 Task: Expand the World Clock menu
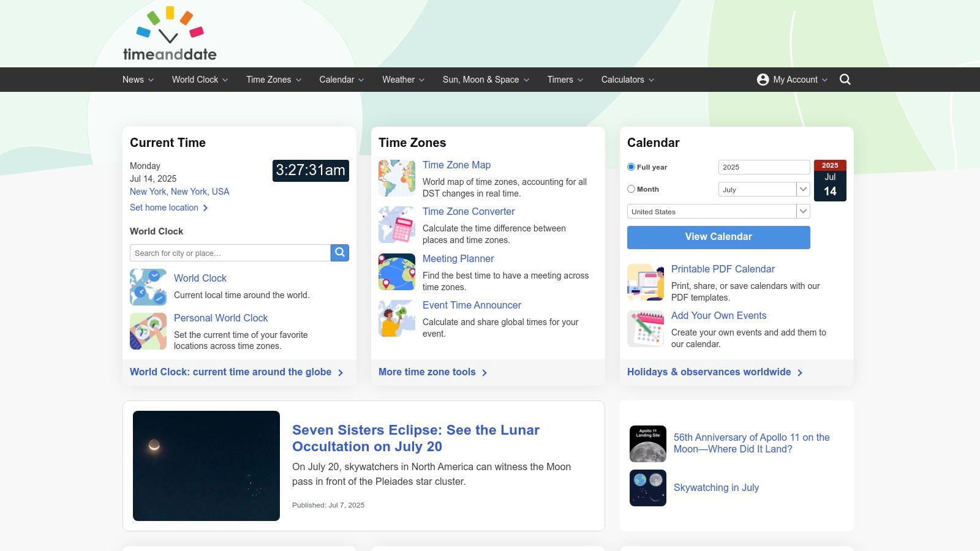tap(200, 80)
